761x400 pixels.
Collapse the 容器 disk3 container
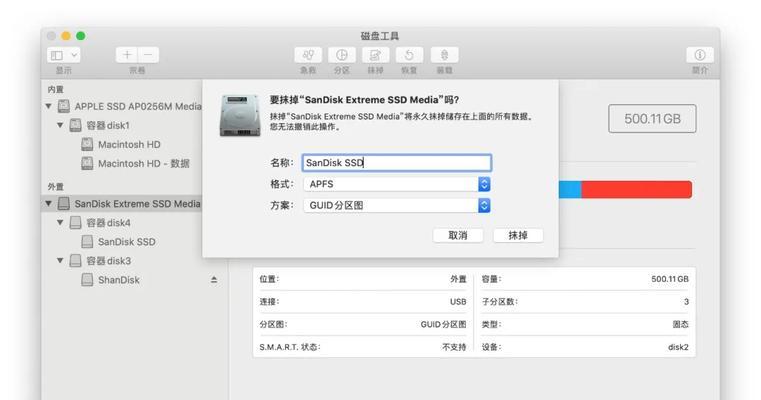tap(60, 261)
